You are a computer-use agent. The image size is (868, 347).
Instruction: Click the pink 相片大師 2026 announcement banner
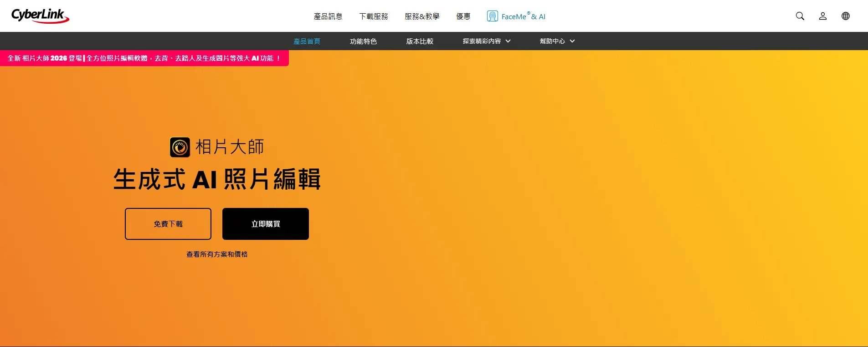click(x=144, y=58)
